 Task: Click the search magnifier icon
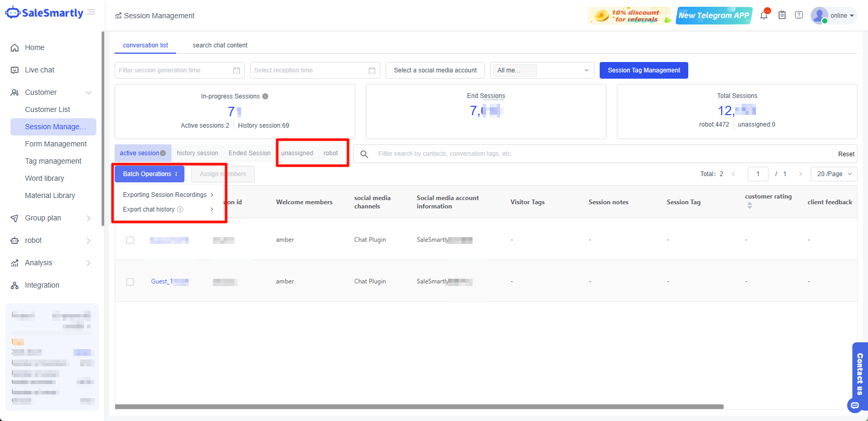[364, 154]
